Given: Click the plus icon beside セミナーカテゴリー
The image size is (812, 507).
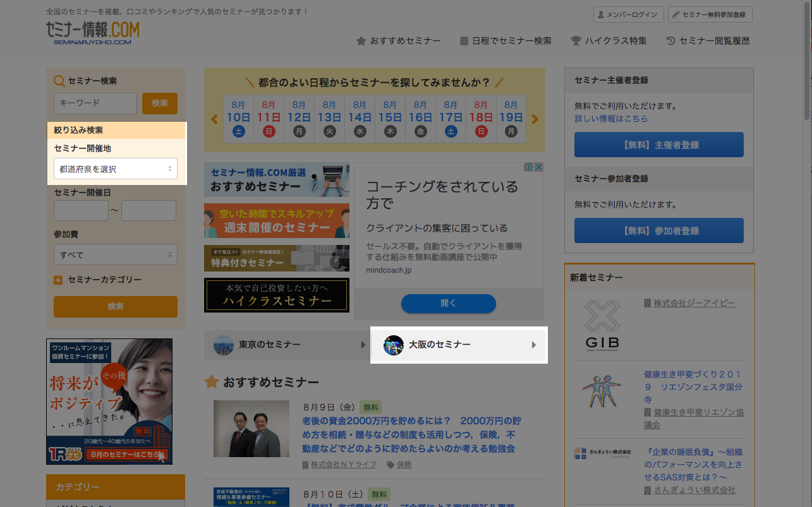Looking at the screenshot, I should tap(58, 280).
